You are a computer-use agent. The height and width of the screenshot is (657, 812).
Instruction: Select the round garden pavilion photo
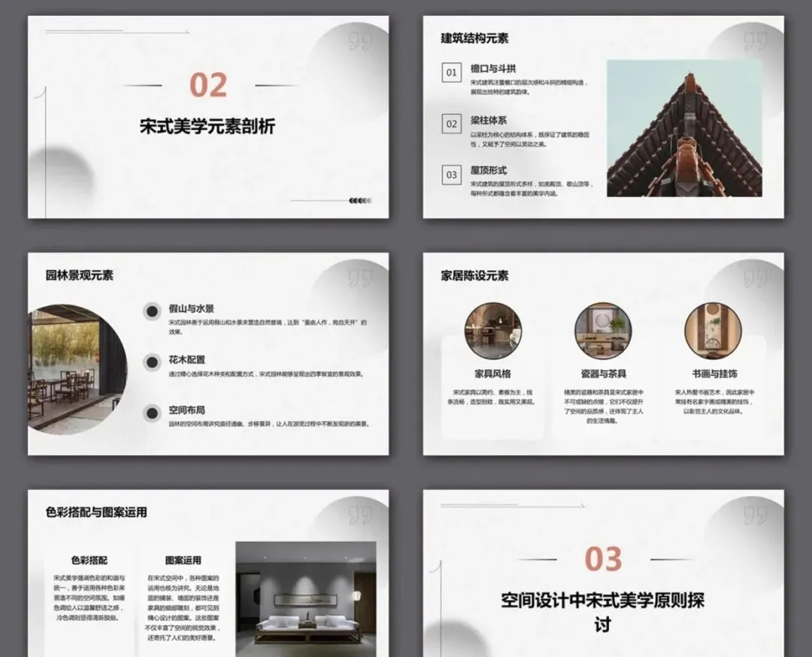coord(77,368)
